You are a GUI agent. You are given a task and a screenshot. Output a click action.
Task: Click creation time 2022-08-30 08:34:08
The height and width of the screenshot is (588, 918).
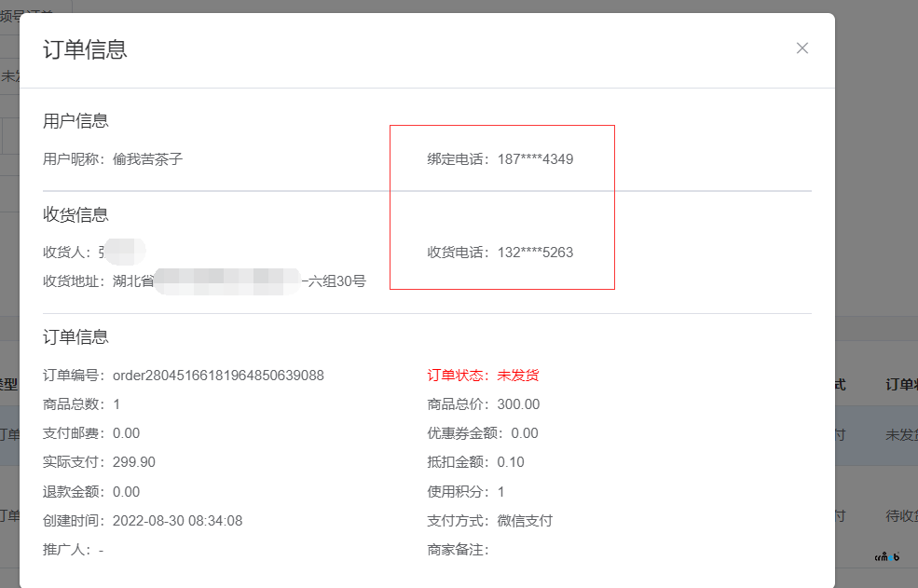point(177,521)
